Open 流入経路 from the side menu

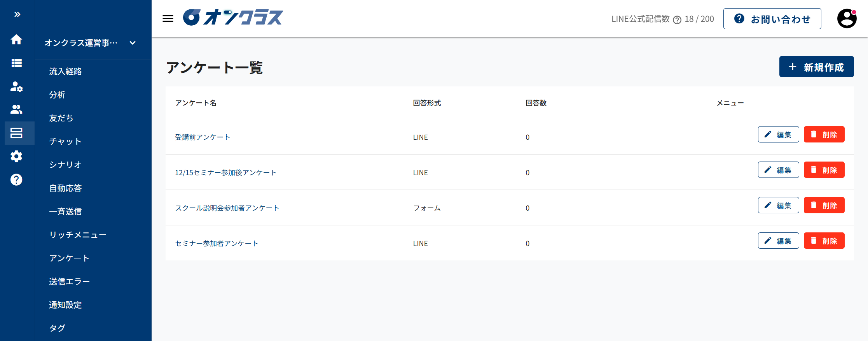point(65,71)
